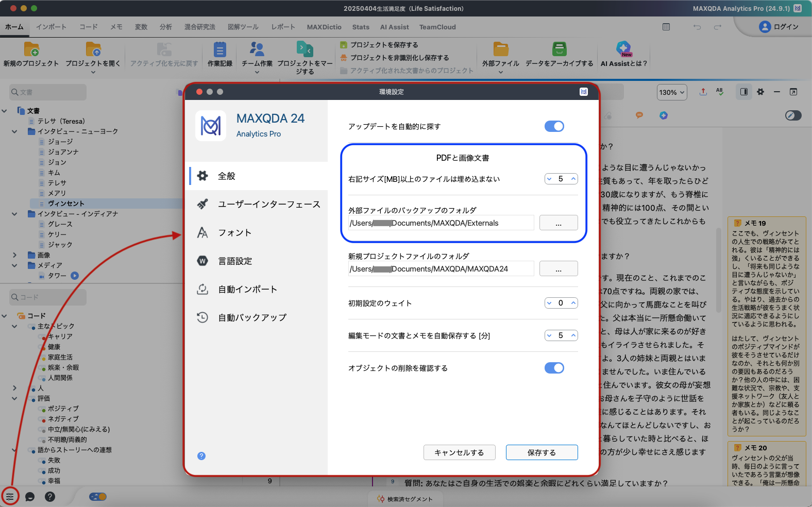This screenshot has width=812, height=507.
Task: Increase the auto-save minutes stepper
Action: pos(573,335)
